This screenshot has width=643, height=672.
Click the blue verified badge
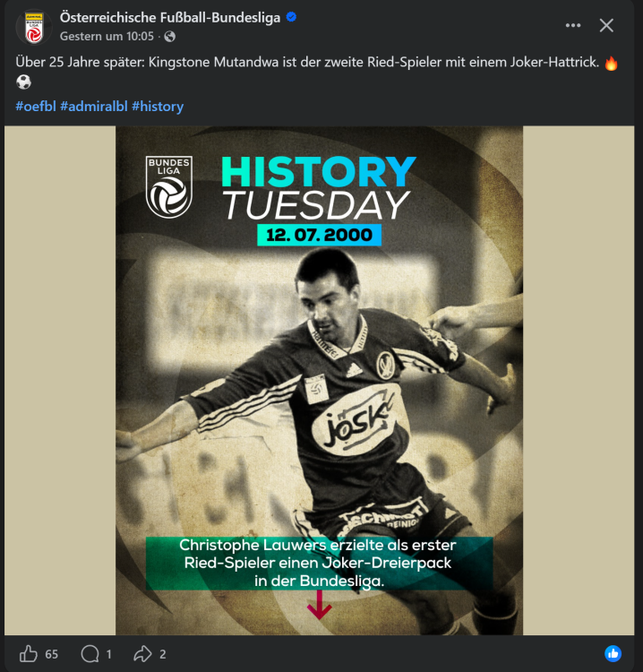[291, 17]
